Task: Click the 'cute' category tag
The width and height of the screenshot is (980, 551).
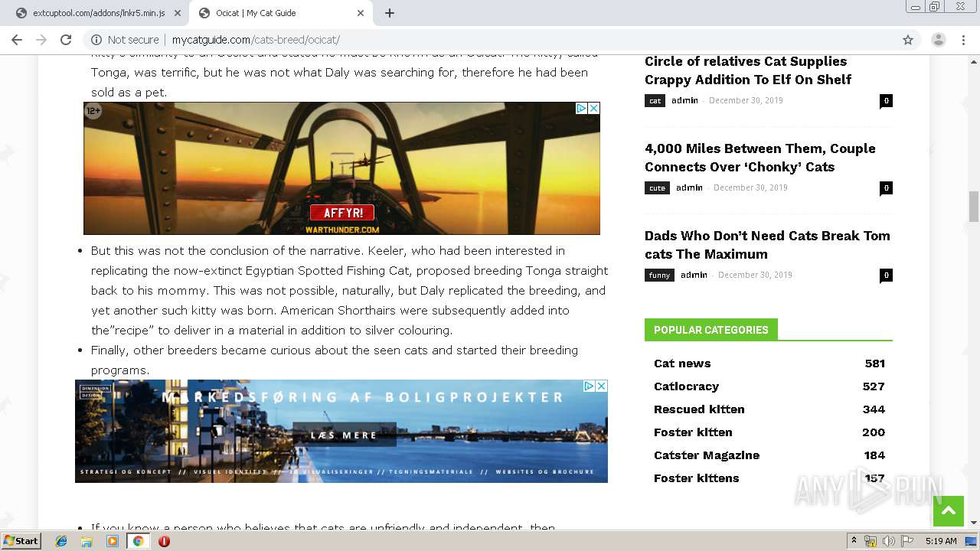Action: click(x=657, y=187)
